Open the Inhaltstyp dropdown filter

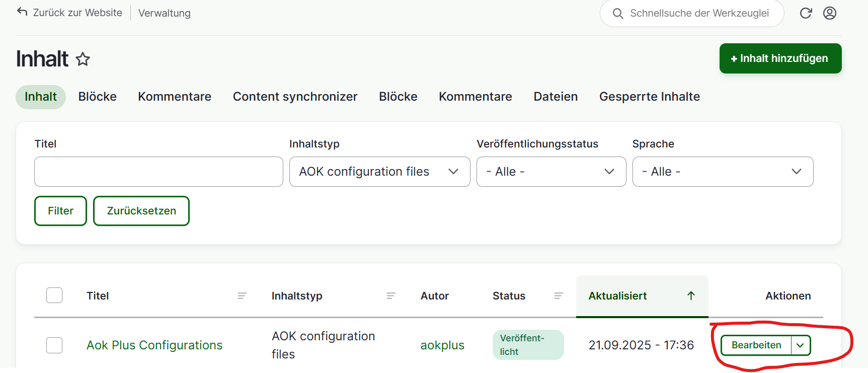(x=379, y=172)
